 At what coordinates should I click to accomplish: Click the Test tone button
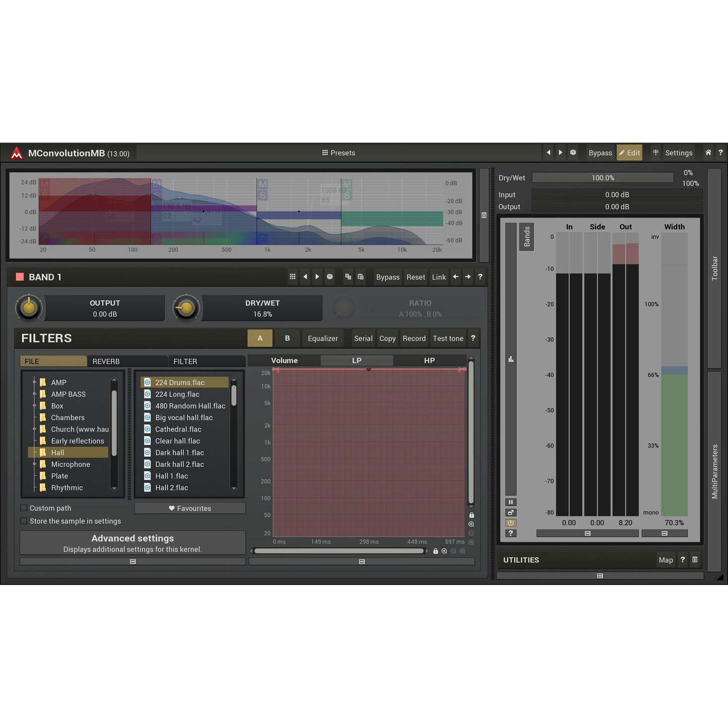point(448,338)
